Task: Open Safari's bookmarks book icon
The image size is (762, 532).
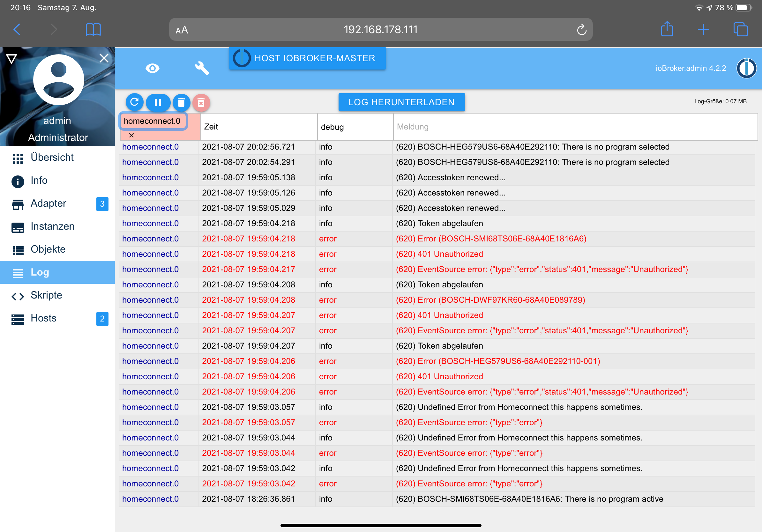Action: coord(93,30)
